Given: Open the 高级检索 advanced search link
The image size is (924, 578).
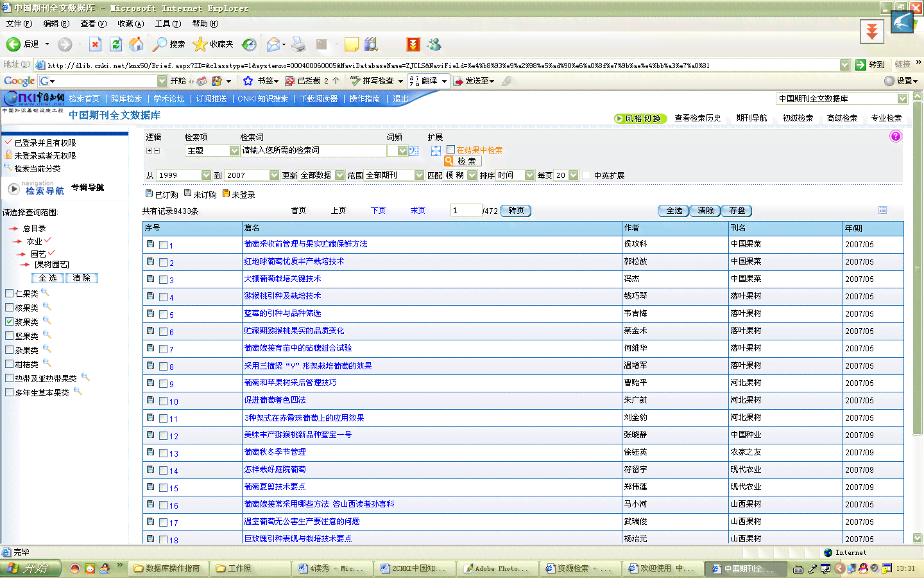Looking at the screenshot, I should pos(842,118).
